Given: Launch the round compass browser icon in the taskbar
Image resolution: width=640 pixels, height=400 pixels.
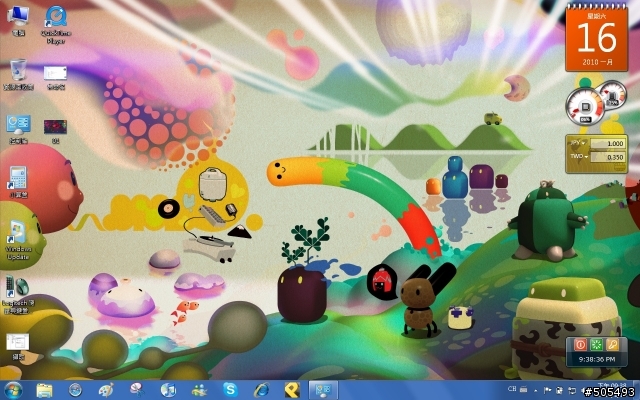Looking at the screenshot, I should click(x=75, y=390).
